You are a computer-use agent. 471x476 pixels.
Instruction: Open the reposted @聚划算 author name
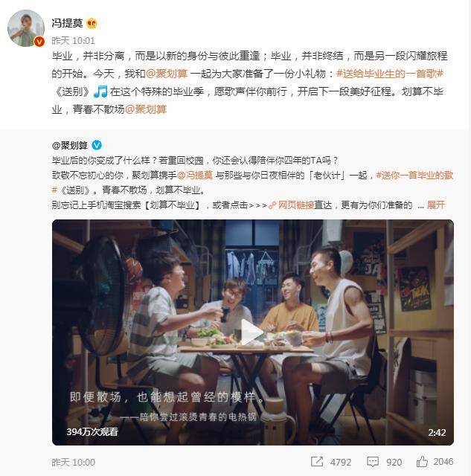(69, 146)
